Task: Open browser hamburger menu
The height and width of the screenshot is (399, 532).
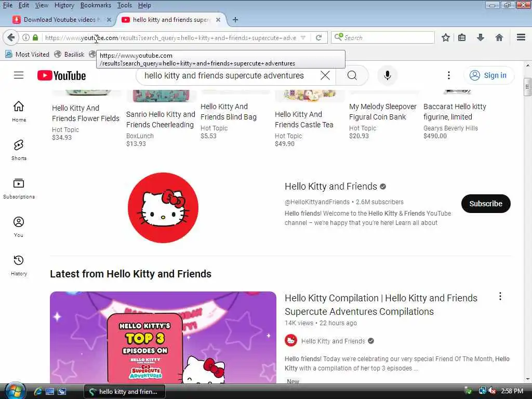Action: pyautogui.click(x=521, y=37)
